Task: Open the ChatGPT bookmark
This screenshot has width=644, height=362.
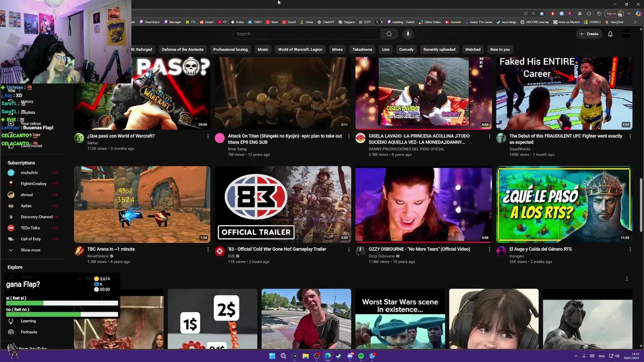Action: coord(325,22)
